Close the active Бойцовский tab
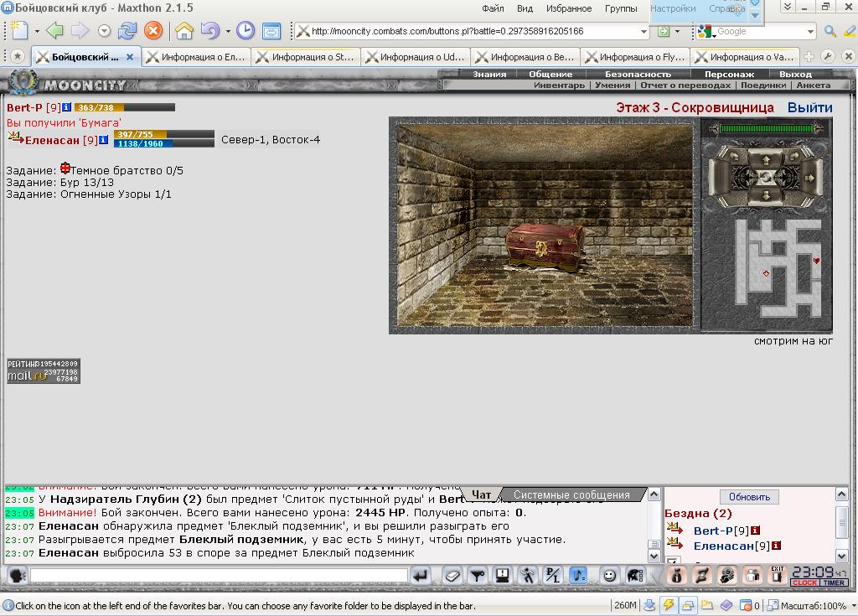Screen dimensions: 858x616 click(x=130, y=57)
